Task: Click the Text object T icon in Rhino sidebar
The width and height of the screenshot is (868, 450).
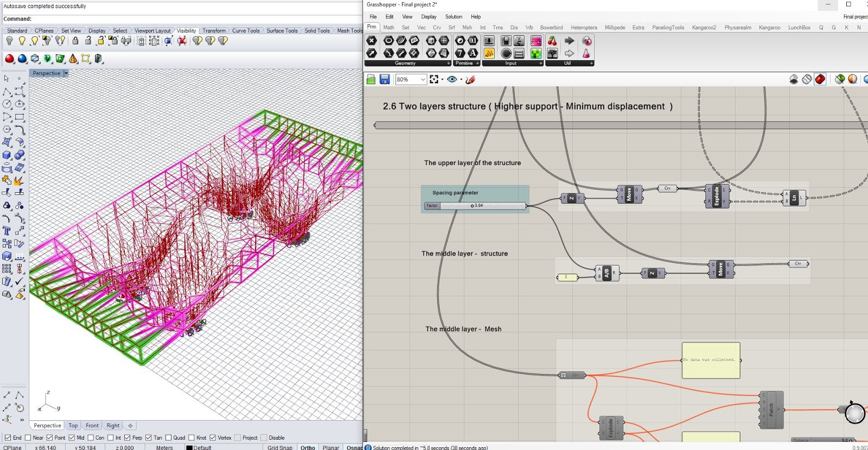Action: tap(7, 231)
